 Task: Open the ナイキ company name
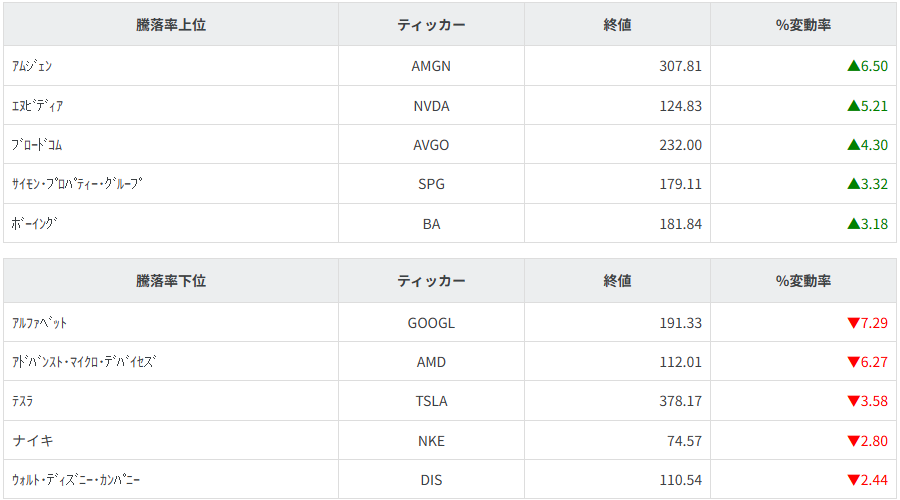click(x=33, y=441)
